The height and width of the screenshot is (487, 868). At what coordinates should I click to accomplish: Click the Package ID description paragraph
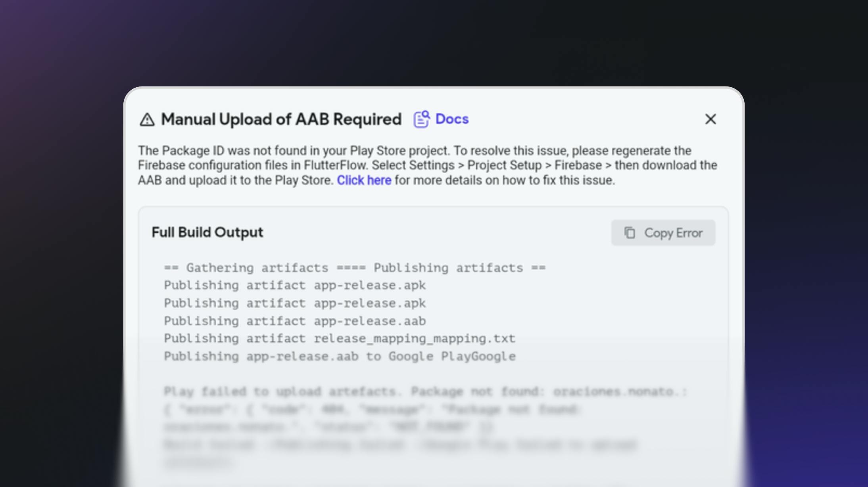pyautogui.click(x=427, y=165)
